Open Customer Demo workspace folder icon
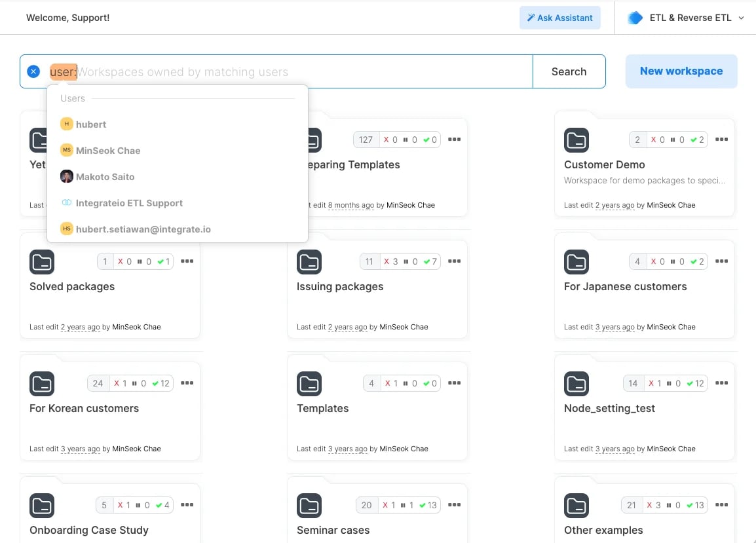The height and width of the screenshot is (543, 756). 576,140
